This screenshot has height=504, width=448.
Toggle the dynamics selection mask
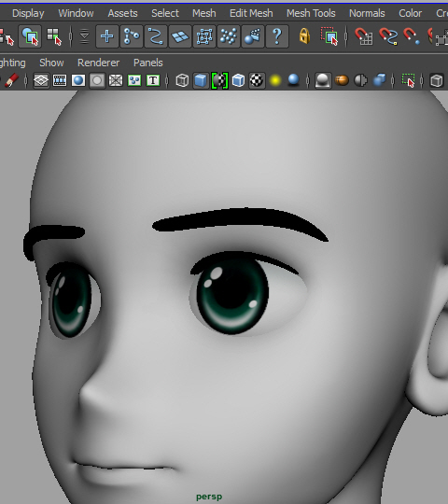click(229, 36)
